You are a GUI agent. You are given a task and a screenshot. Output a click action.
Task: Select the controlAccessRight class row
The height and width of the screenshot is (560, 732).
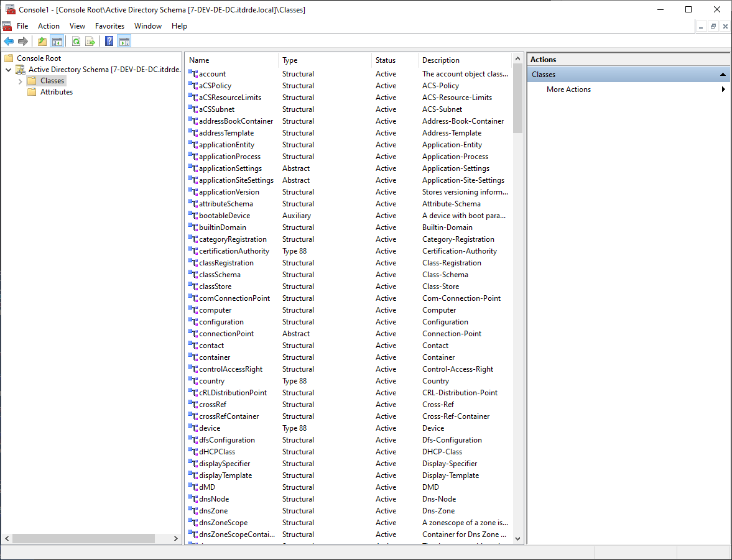pos(349,369)
